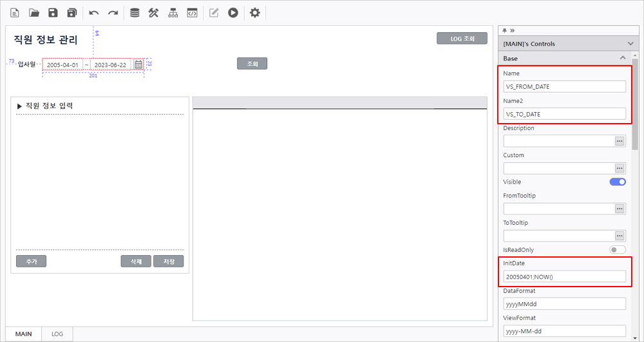Open calendar picker next to date range
644x342 pixels.
click(x=138, y=64)
